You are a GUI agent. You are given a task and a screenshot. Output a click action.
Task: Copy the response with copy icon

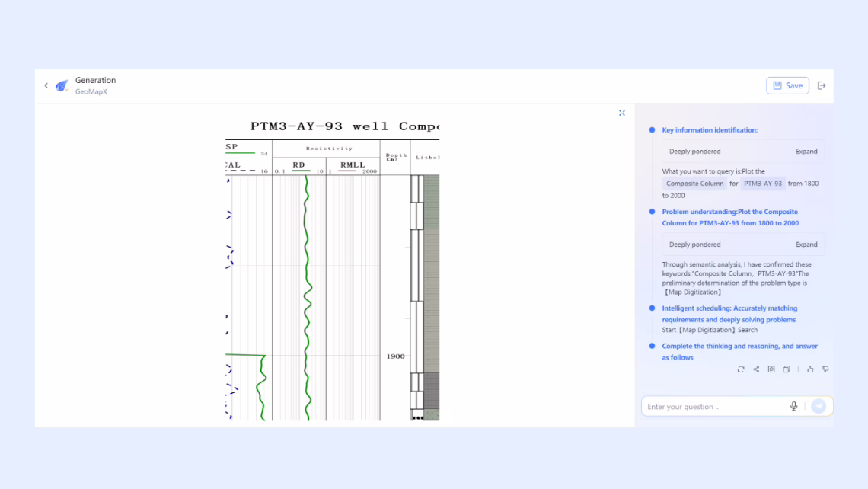click(787, 369)
